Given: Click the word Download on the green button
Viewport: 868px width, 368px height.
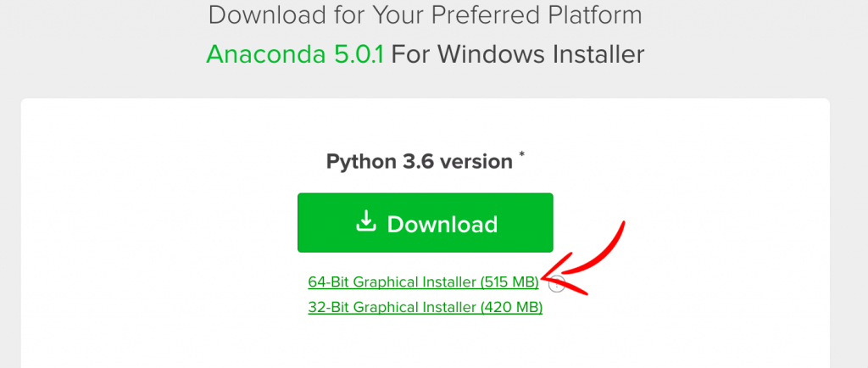Looking at the screenshot, I should (x=442, y=224).
